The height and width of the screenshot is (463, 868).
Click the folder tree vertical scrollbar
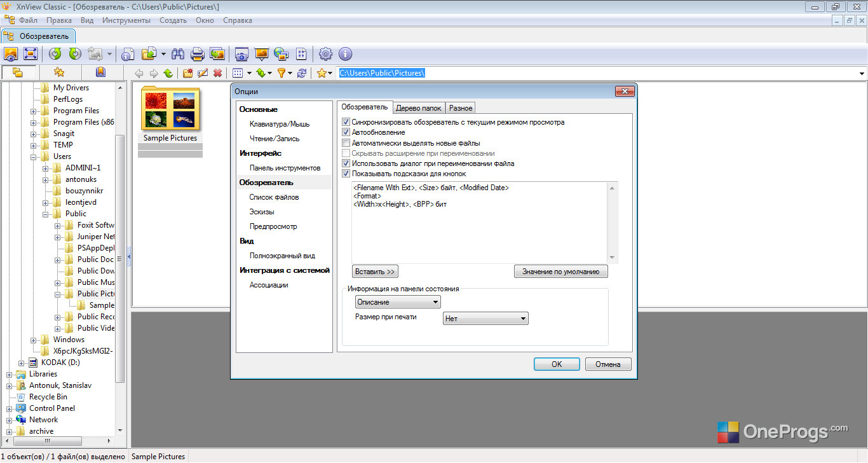[x=119, y=258]
